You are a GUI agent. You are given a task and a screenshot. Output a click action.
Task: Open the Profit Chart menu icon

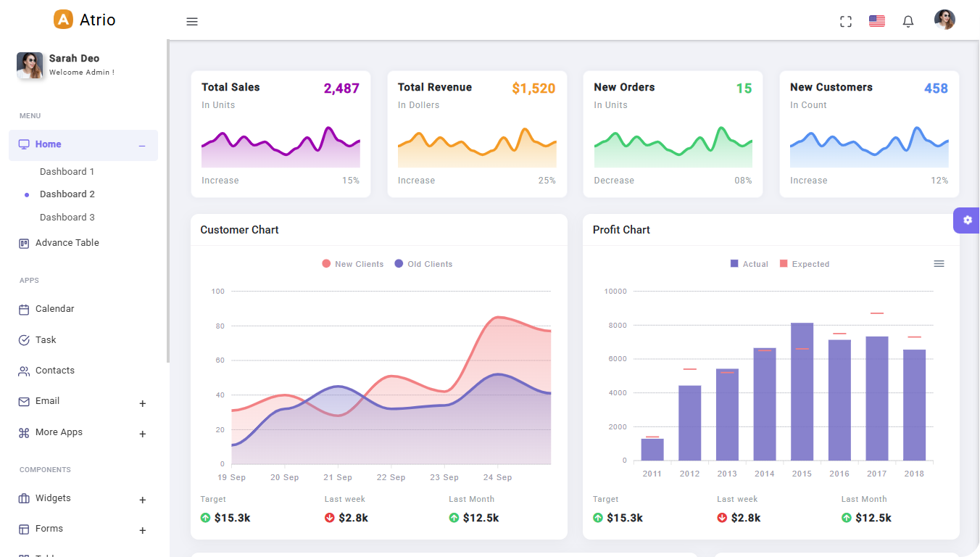tap(939, 264)
